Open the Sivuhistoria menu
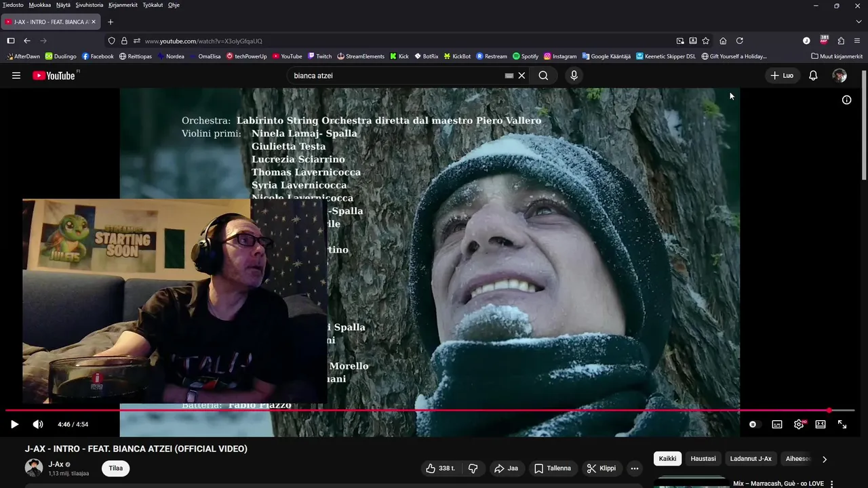This screenshot has height=488, width=868. (x=90, y=5)
